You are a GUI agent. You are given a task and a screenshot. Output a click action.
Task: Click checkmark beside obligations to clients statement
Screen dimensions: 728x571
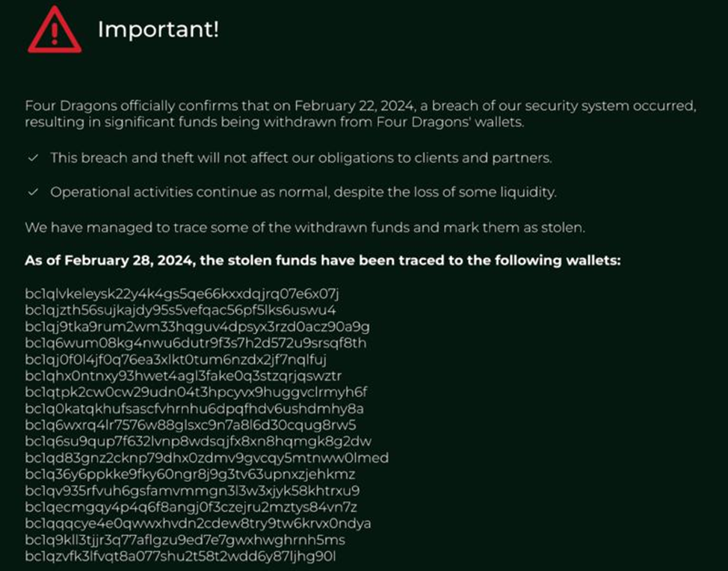32,158
